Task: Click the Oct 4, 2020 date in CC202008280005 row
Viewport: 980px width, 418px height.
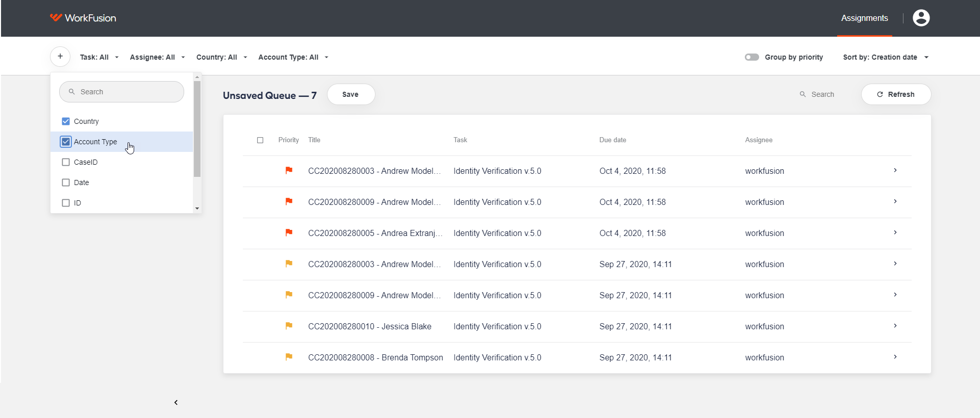Action: 633,233
